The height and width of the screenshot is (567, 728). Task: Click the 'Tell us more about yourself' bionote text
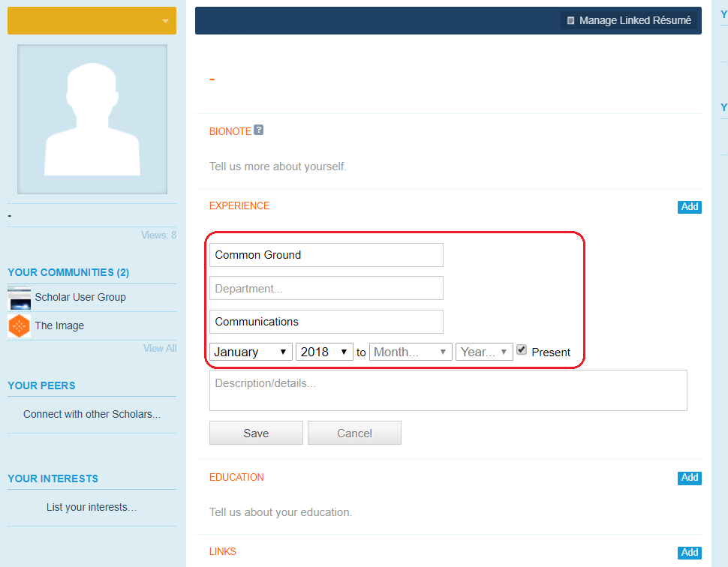(x=278, y=166)
